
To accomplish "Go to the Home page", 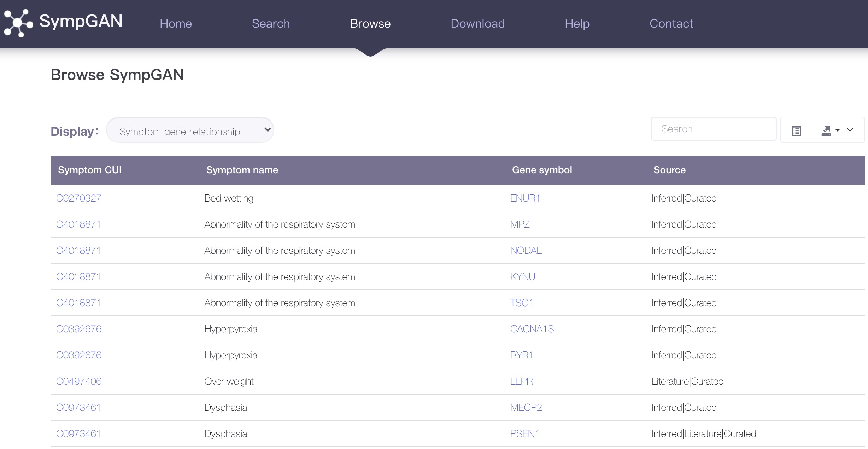I will pos(176,23).
